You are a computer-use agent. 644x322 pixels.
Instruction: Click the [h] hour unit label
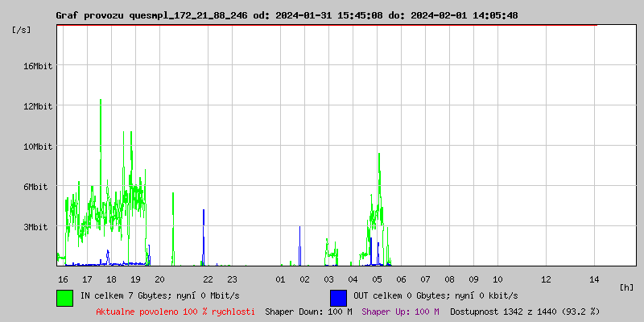coord(626,287)
